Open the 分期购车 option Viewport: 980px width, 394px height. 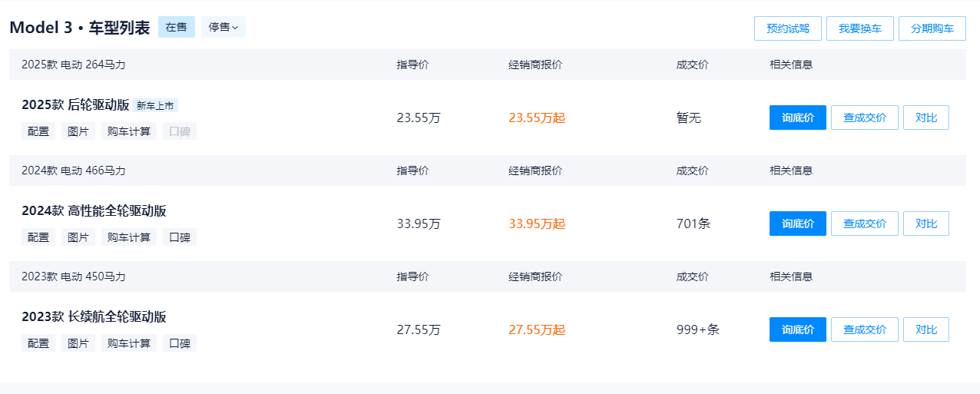[x=932, y=29]
